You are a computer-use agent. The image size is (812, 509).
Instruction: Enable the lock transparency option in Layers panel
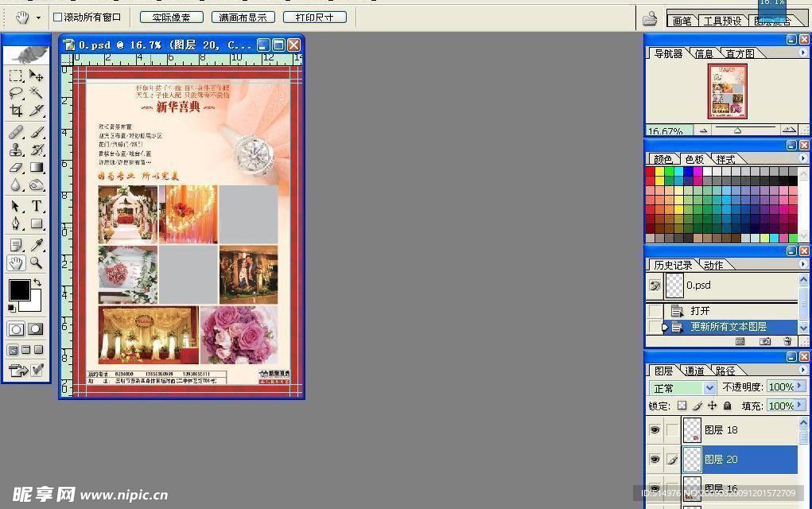(682, 406)
